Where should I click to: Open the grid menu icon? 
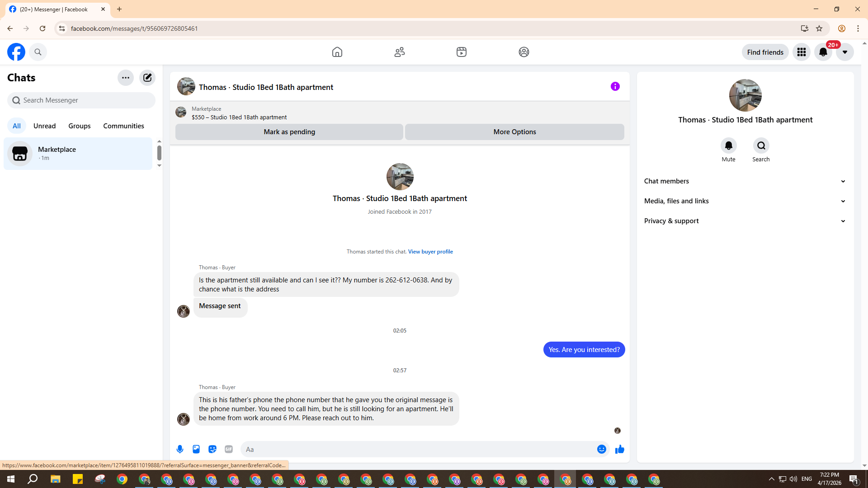(802, 52)
